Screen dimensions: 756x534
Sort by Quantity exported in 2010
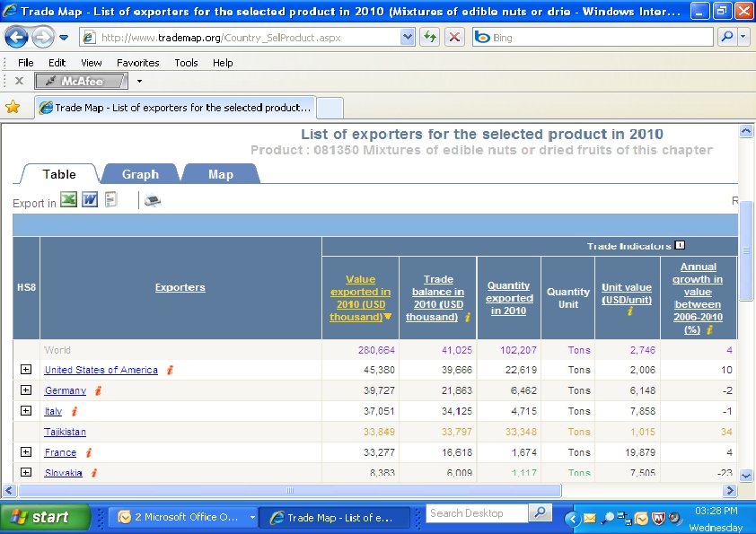508,298
